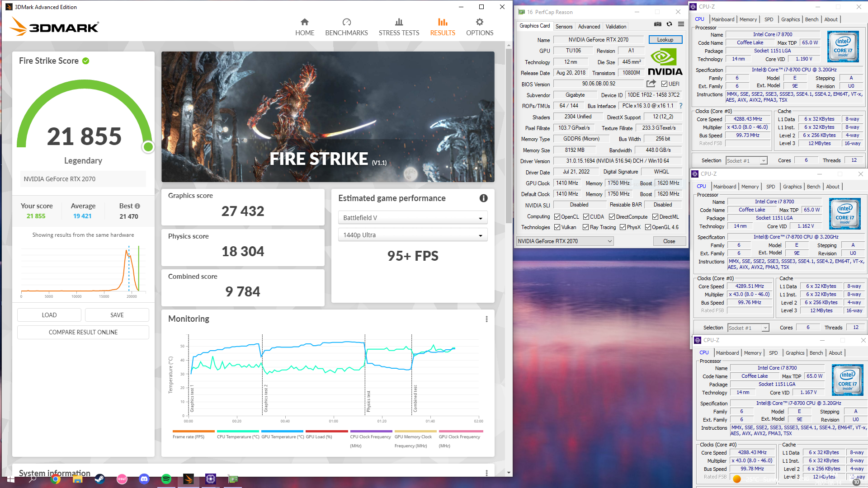Click the Lookup button in GPU-Z

pos(665,40)
